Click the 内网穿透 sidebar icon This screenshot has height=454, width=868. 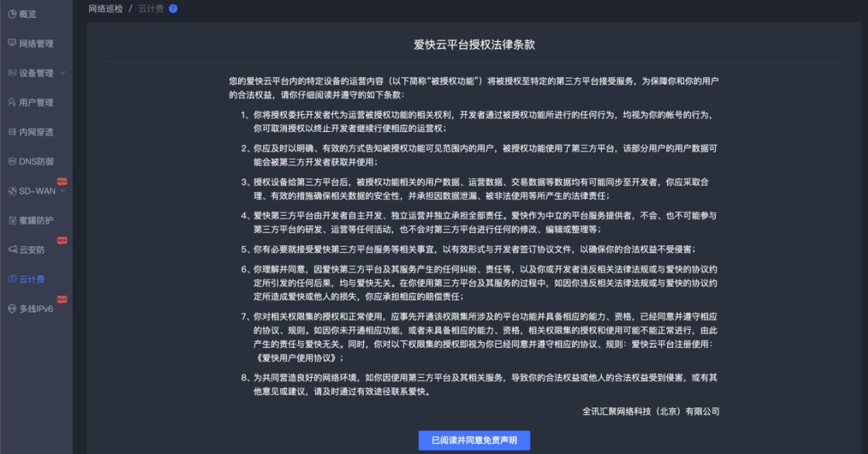pos(12,132)
